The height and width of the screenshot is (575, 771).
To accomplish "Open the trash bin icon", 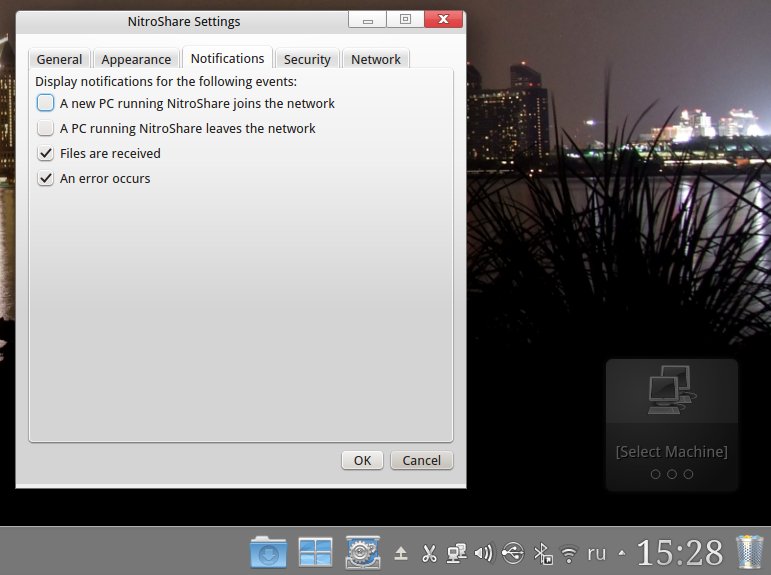I will click(x=750, y=552).
